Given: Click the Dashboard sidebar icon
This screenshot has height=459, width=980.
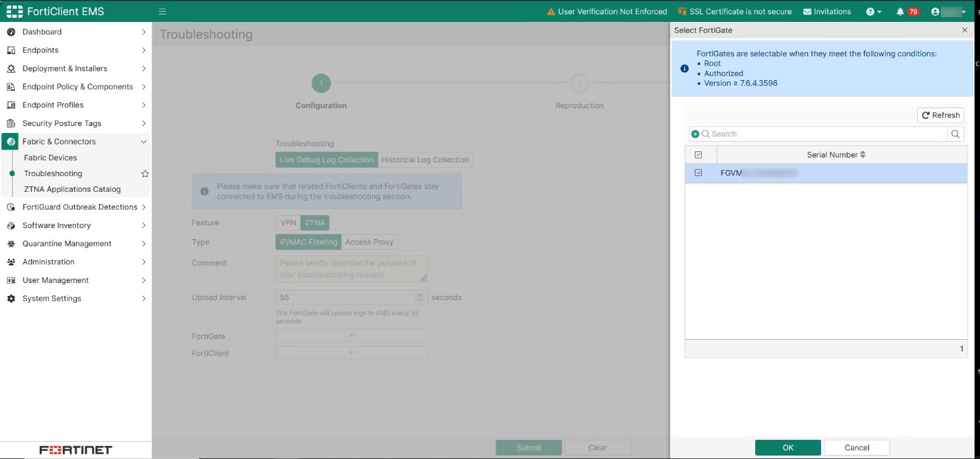Looking at the screenshot, I should [11, 32].
